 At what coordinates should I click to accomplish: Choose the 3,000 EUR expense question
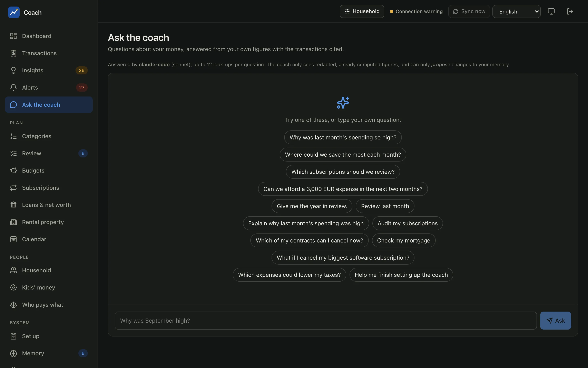pyautogui.click(x=343, y=189)
